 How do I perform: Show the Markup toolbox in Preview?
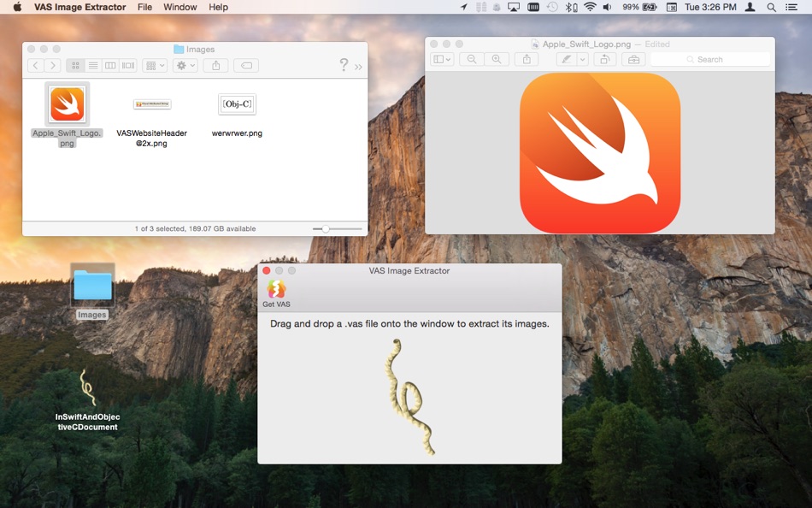(633, 59)
